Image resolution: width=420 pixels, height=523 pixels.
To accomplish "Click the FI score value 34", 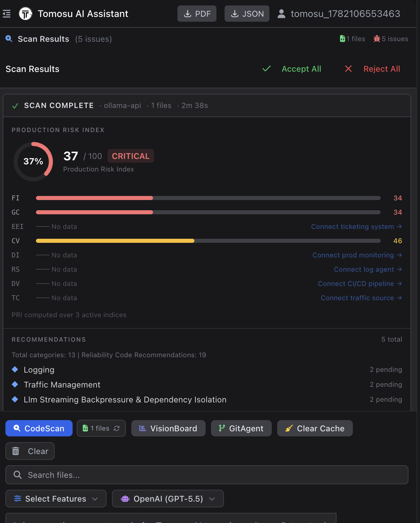I will (398, 198).
